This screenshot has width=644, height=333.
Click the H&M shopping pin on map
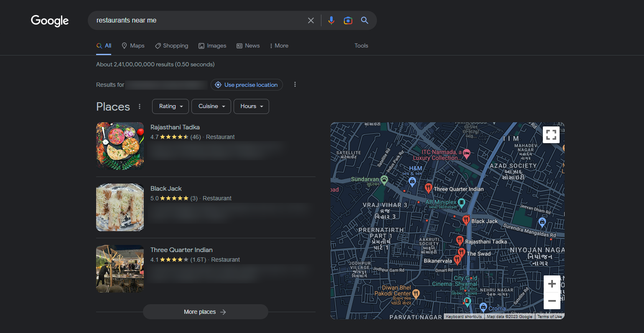[412, 182]
